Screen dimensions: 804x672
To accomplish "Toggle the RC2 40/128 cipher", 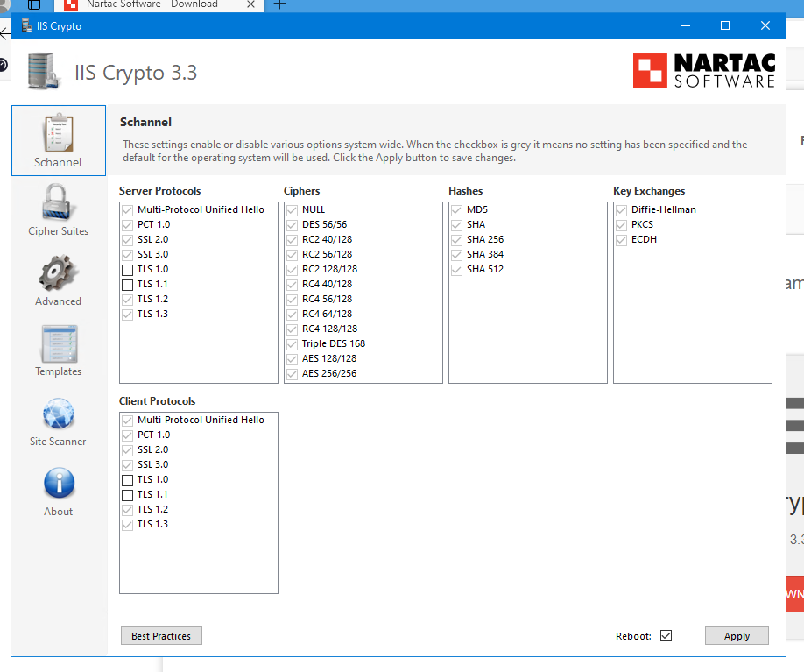I will [x=293, y=240].
